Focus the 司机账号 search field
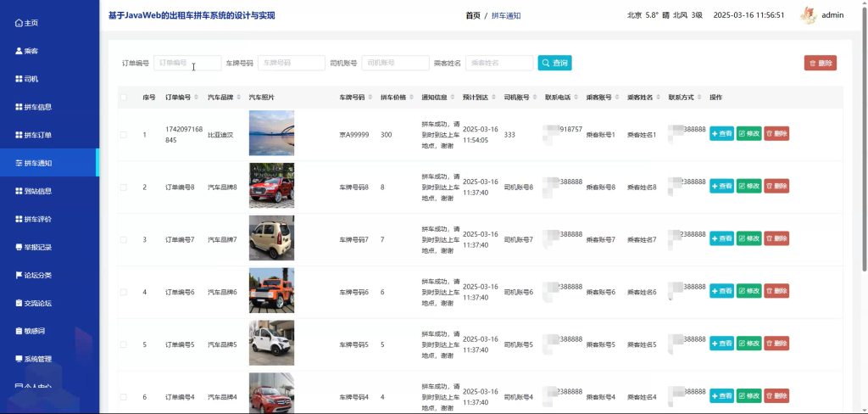The image size is (868, 414). pyautogui.click(x=395, y=63)
